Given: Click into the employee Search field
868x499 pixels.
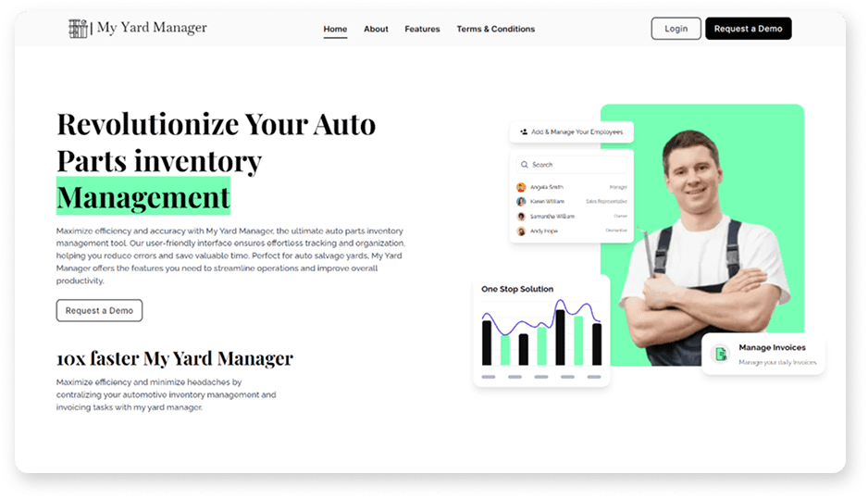Looking at the screenshot, I should tap(571, 165).
